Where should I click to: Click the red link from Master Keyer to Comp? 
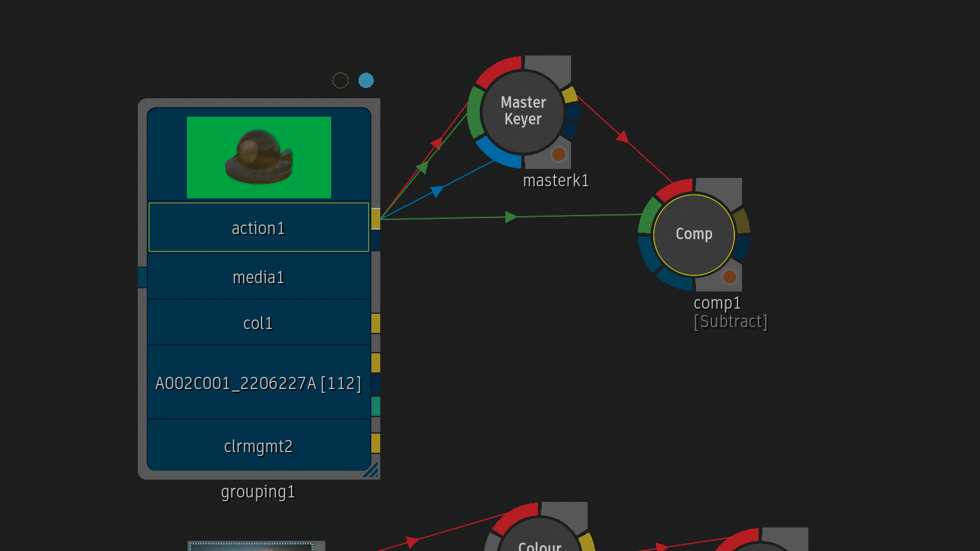click(x=623, y=137)
